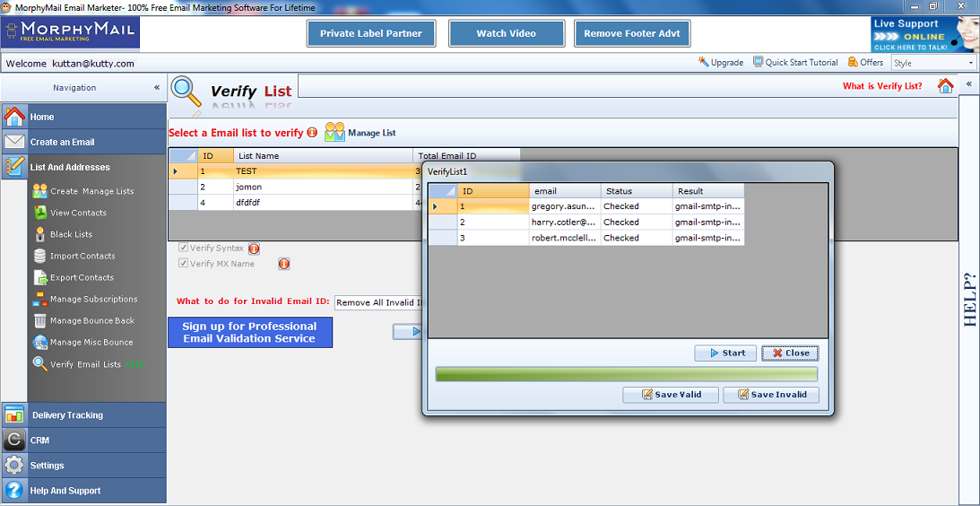Click the email column header in VerifyList1
Screen dimensions: 980x506
click(565, 191)
